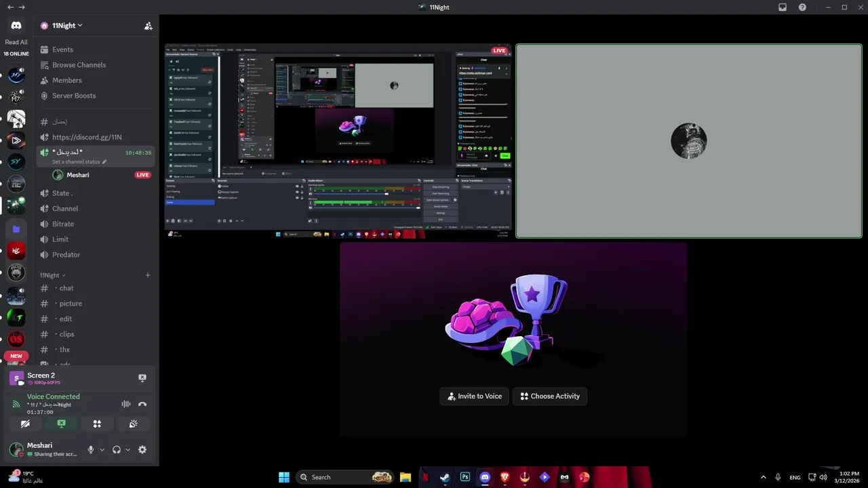Click Choose Activity button

click(550, 396)
